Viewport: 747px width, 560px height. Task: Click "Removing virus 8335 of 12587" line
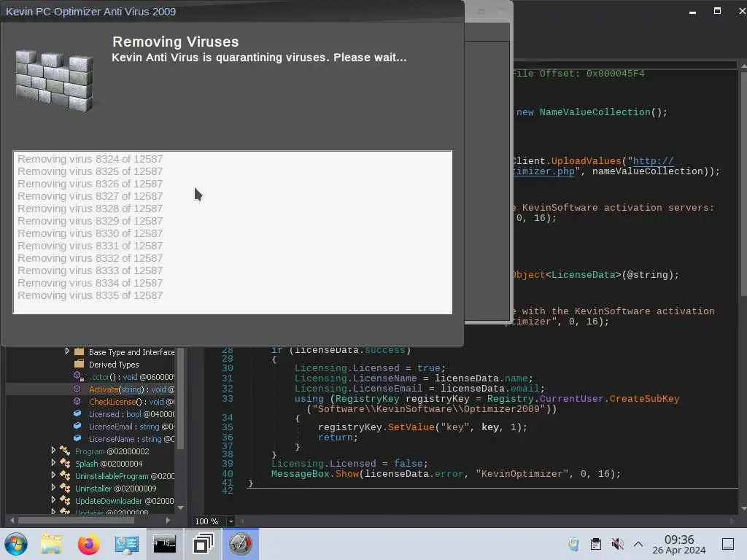coord(90,295)
